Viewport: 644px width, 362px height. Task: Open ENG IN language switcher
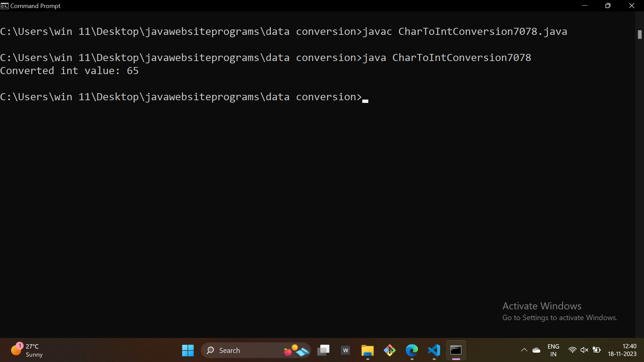pyautogui.click(x=553, y=350)
